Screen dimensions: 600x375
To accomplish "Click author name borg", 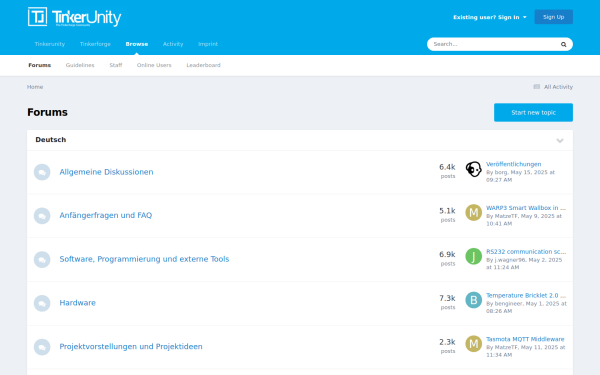I will click(501, 172).
